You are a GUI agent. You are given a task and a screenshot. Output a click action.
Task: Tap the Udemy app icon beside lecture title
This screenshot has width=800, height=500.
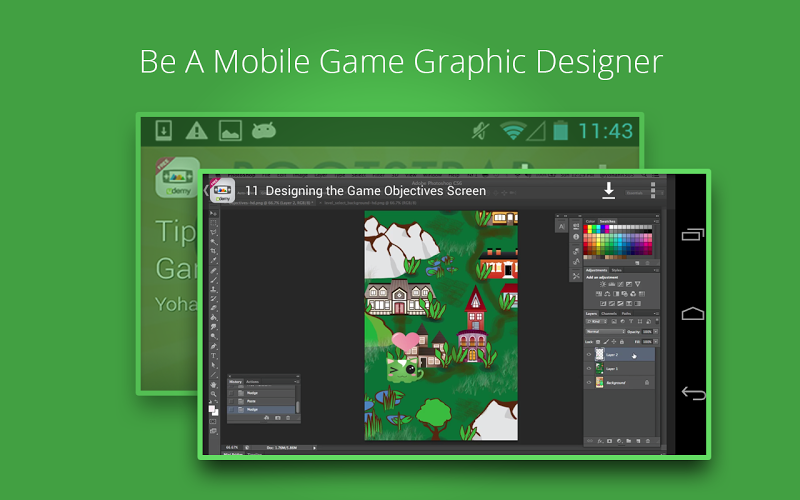[x=222, y=191]
